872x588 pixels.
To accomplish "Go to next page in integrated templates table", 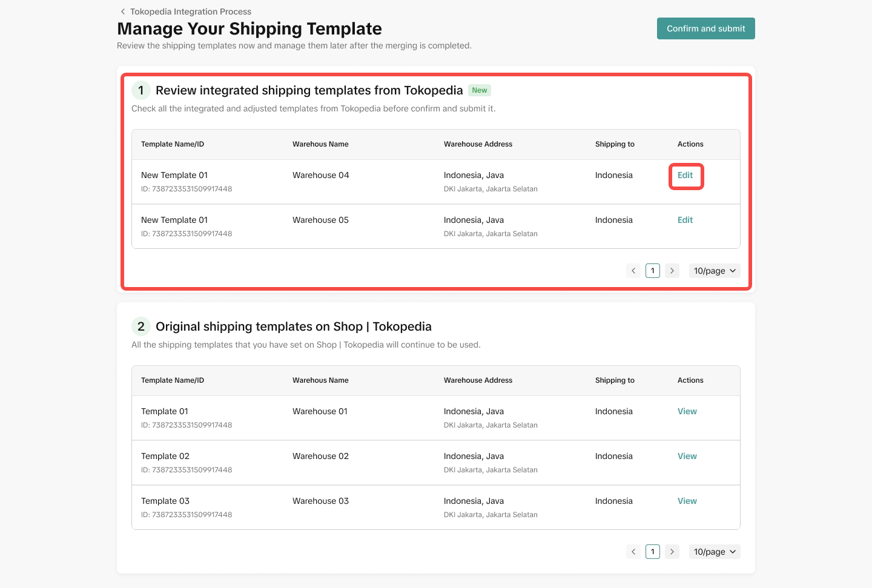I will pyautogui.click(x=672, y=271).
